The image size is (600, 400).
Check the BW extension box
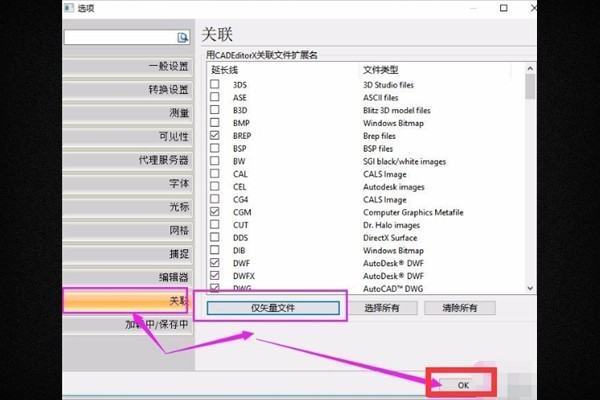215,160
